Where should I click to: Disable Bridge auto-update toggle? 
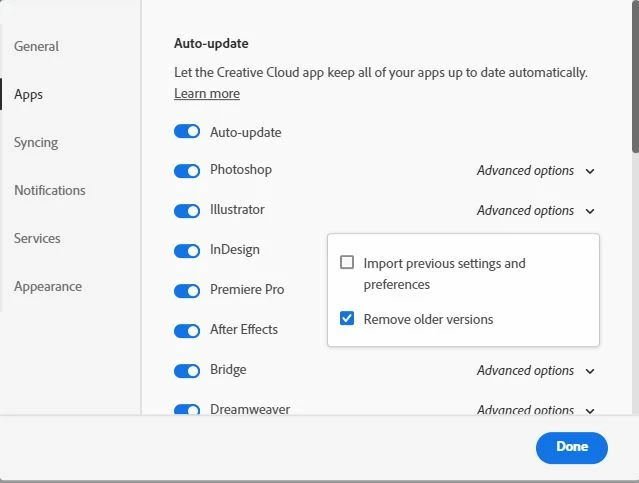tap(187, 371)
